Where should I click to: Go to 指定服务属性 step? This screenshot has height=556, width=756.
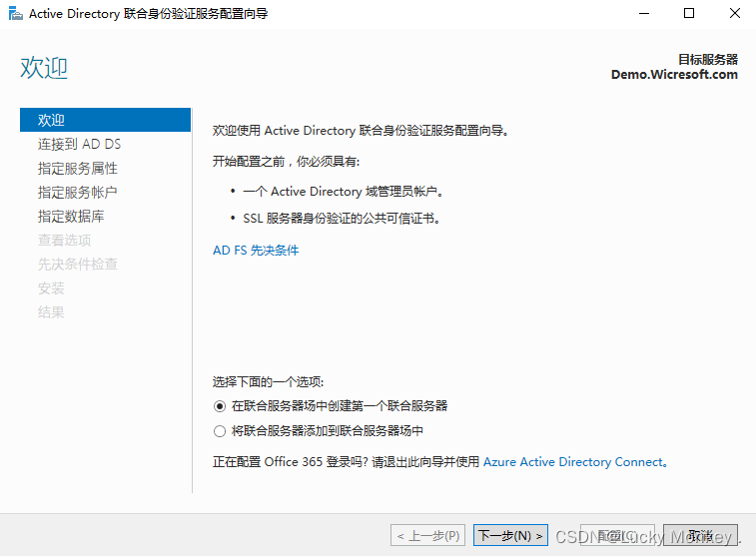[x=77, y=168]
